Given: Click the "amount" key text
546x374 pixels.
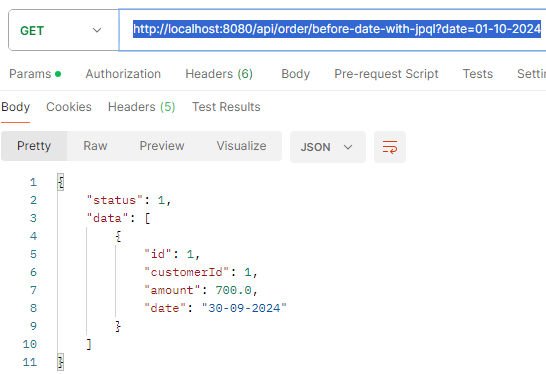Looking at the screenshot, I should point(172,290).
